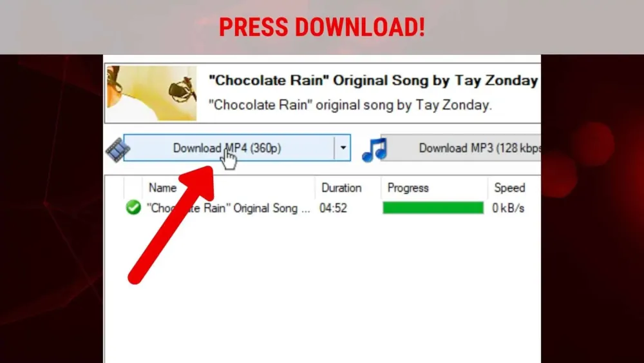Image resolution: width=644 pixels, height=363 pixels.
Task: Start the Download MP4 (360p) button
Action: pyautogui.click(x=229, y=148)
